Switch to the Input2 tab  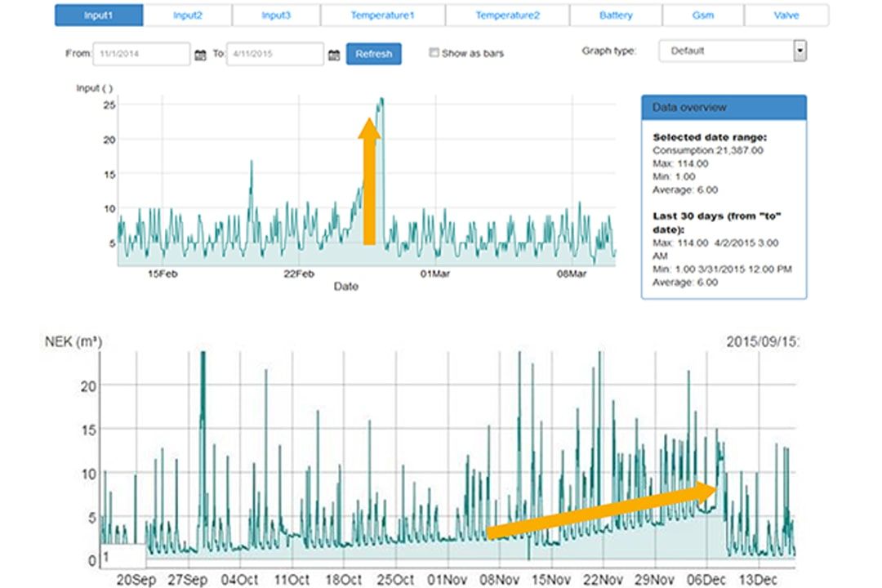[188, 15]
